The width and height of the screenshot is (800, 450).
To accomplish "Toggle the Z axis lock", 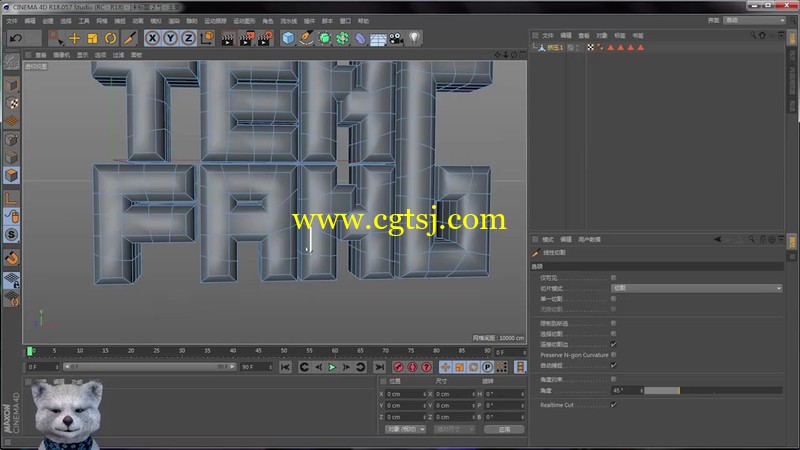I will (188, 38).
